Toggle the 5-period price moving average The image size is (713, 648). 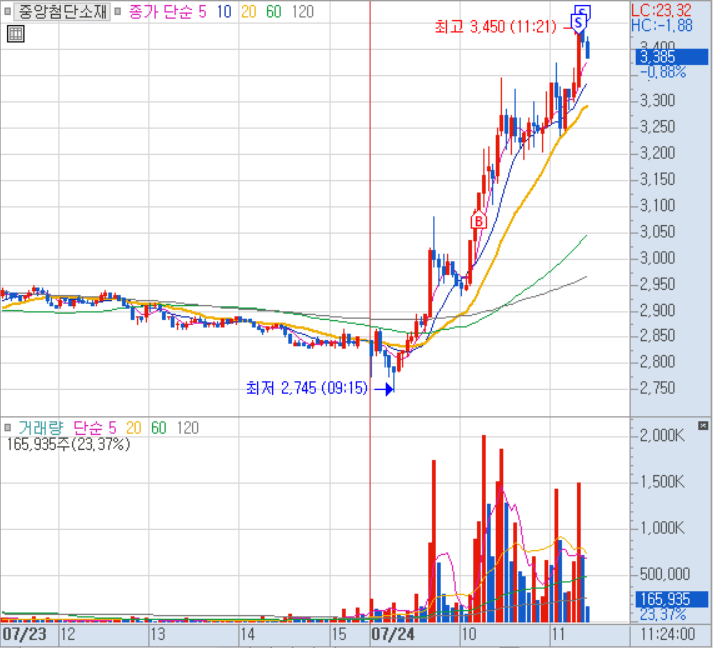click(x=200, y=12)
